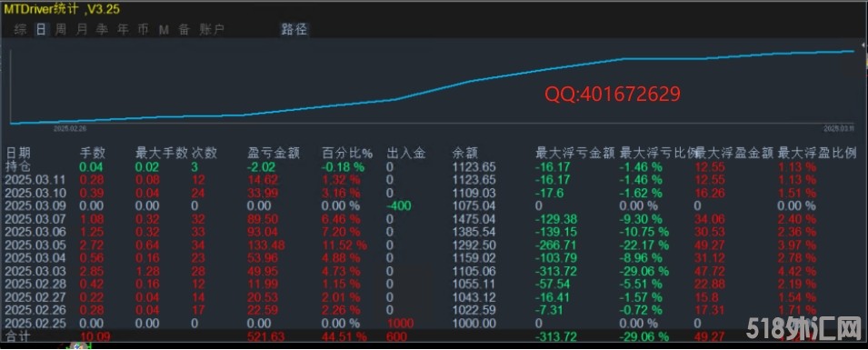Open the 月 monthly tab
The height and width of the screenshot is (350, 868).
82,30
